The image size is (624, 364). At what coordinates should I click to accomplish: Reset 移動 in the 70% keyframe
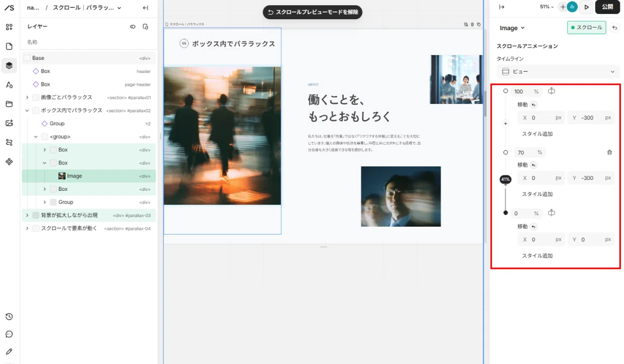pos(534,165)
